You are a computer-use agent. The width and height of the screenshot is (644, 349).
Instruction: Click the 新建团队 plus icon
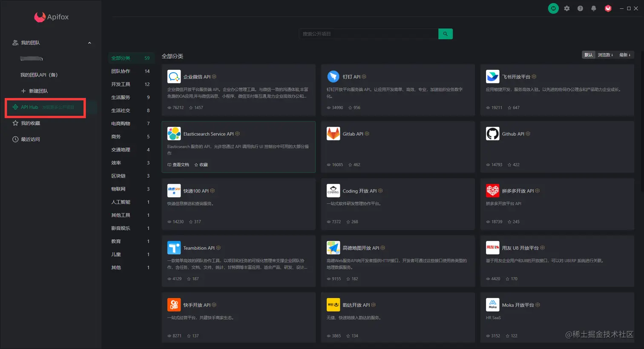(23, 91)
